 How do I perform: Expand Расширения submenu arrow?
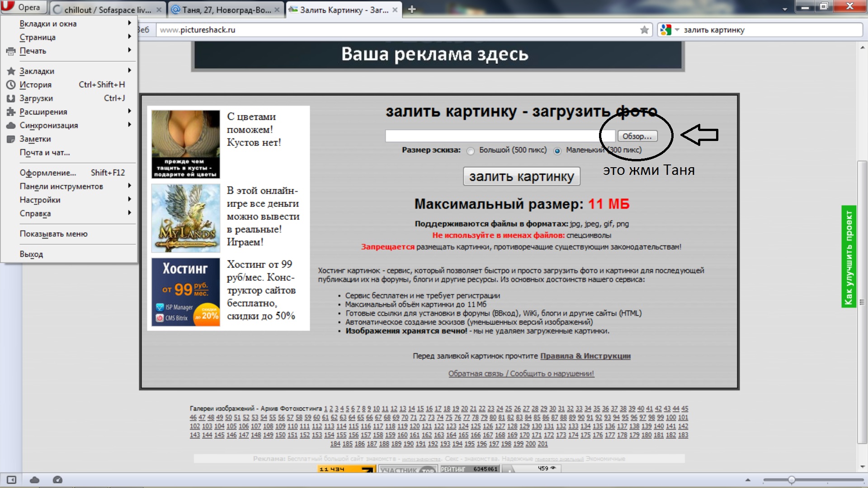(x=130, y=111)
